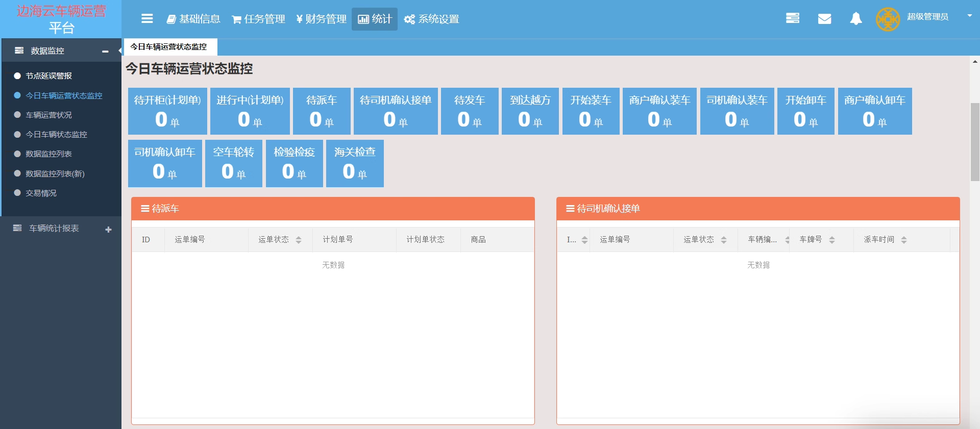Open the 财务管理 menu
The width and height of the screenshot is (980, 429).
pyautogui.click(x=321, y=19)
